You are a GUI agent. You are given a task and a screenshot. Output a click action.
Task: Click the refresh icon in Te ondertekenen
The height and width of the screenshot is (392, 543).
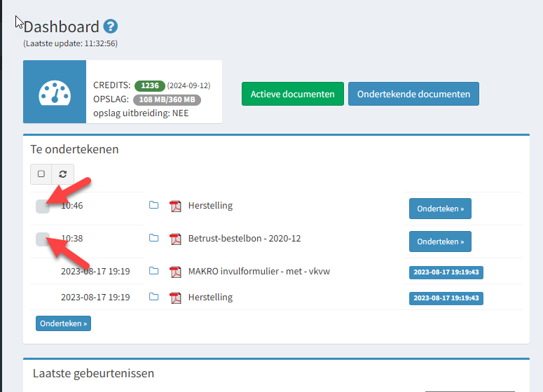pyautogui.click(x=62, y=174)
